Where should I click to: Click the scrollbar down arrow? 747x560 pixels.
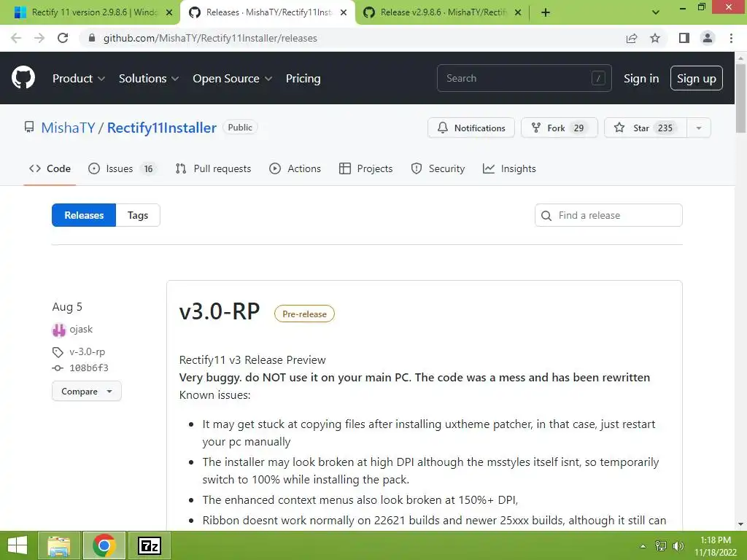coord(740,524)
